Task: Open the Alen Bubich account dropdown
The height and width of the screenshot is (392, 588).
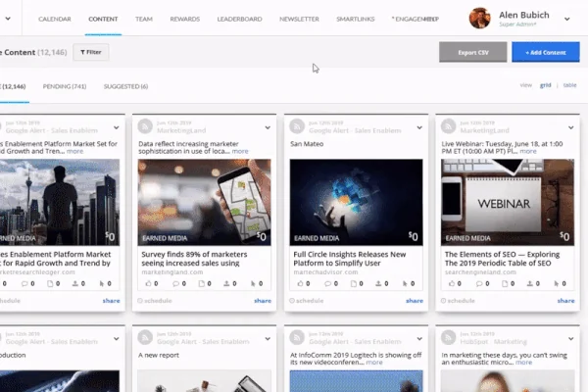Action: [567, 20]
